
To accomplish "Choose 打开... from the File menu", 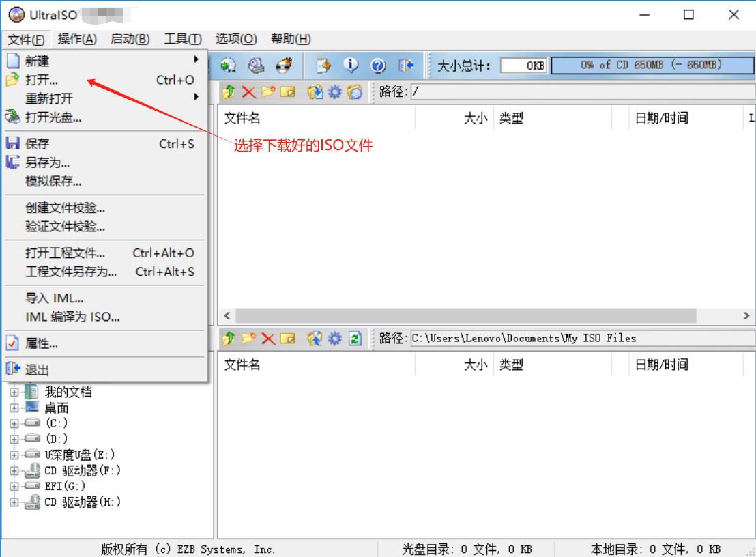I will [42, 80].
